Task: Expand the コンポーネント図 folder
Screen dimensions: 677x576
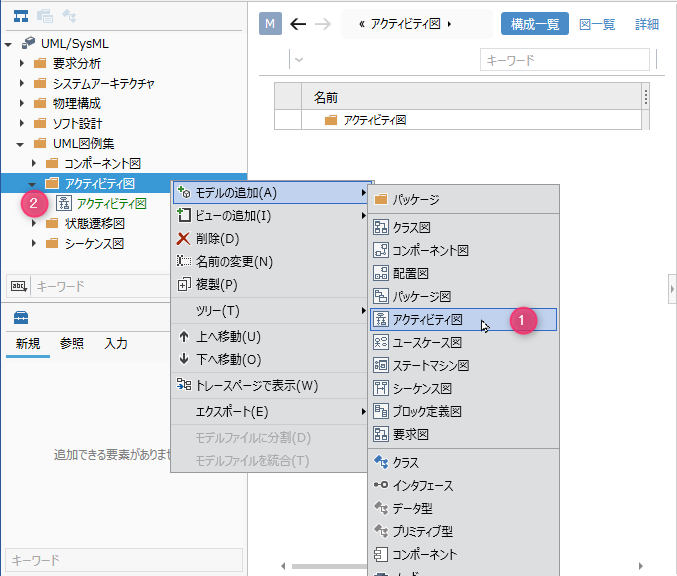Action: [x=34, y=163]
